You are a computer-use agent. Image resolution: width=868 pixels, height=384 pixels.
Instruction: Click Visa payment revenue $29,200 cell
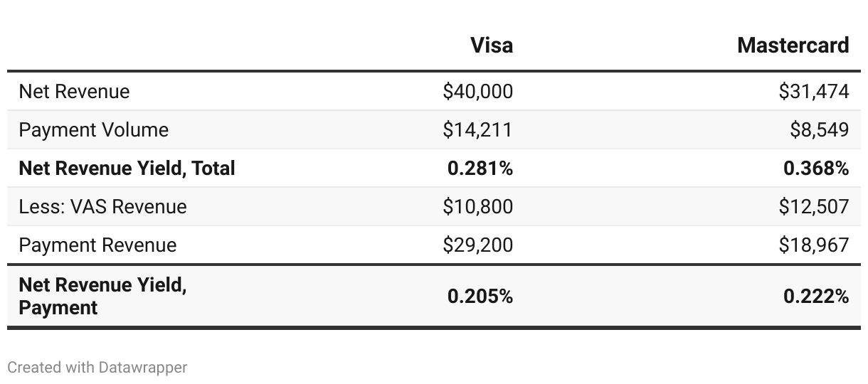(x=477, y=245)
